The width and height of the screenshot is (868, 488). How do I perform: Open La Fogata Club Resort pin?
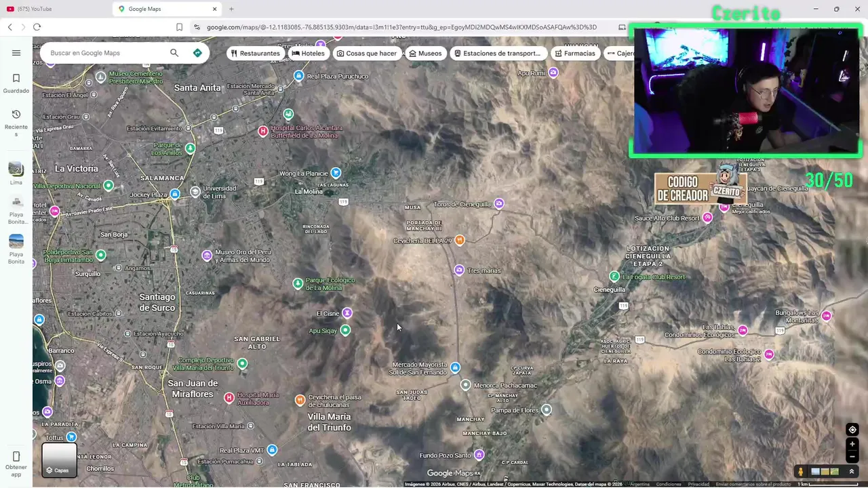pos(614,276)
